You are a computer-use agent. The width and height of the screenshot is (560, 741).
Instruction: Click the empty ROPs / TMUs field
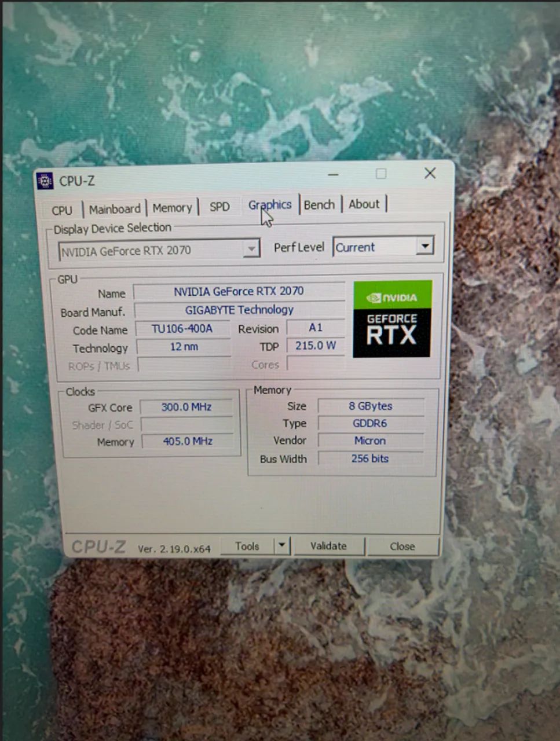[184, 365]
